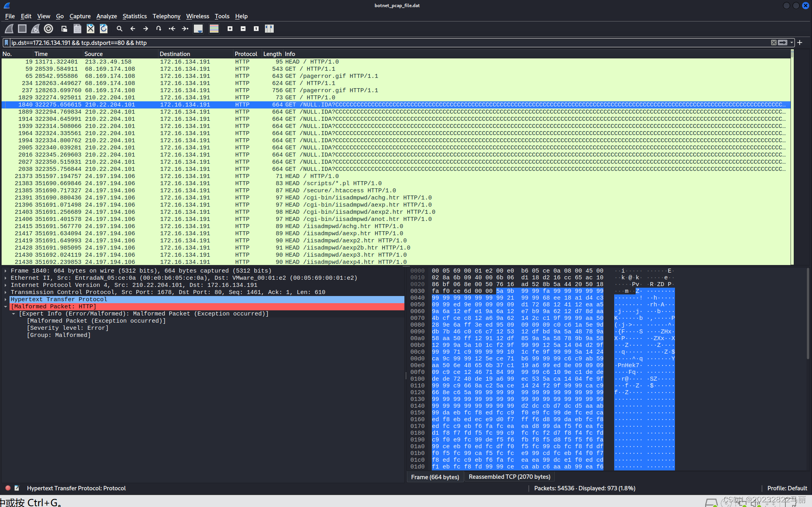The height and width of the screenshot is (507, 812).
Task: Apply the display filter arrow
Action: 783,43
